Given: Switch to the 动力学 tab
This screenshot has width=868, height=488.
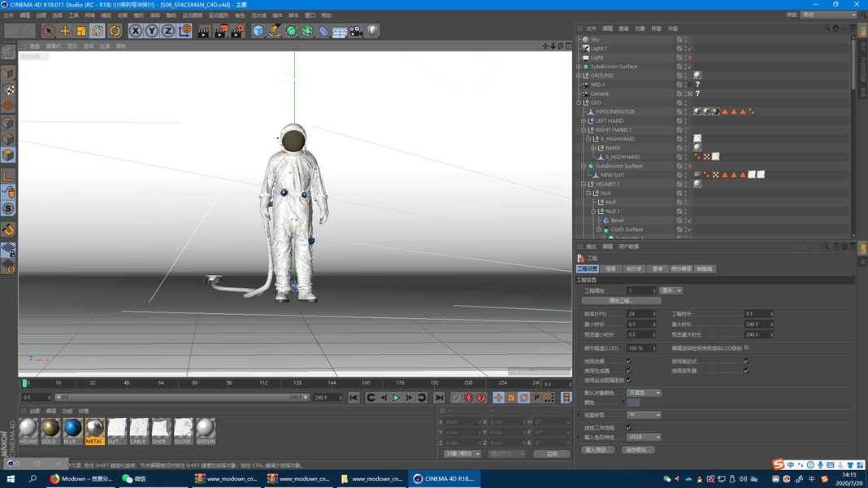Looking at the screenshot, I should (633, 268).
